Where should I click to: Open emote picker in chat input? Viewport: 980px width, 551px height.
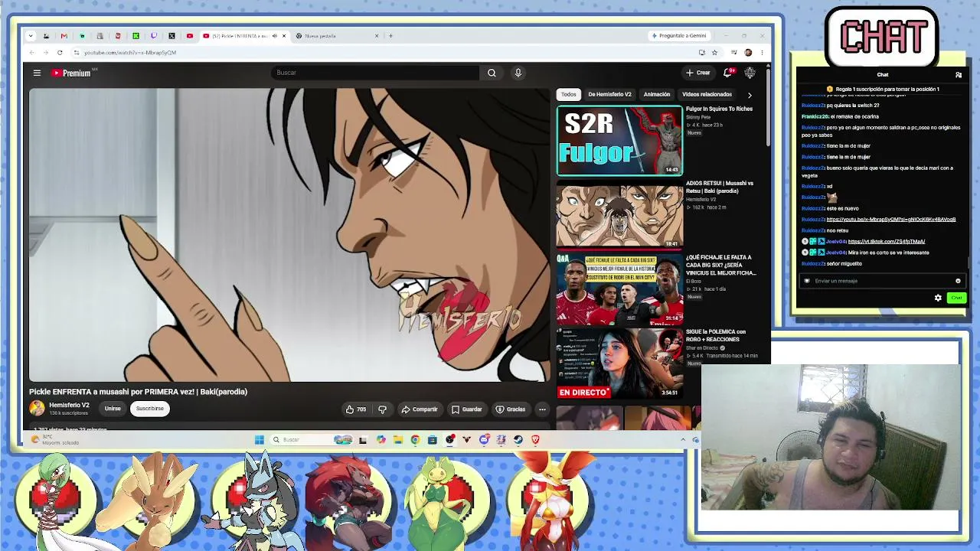pyautogui.click(x=958, y=281)
